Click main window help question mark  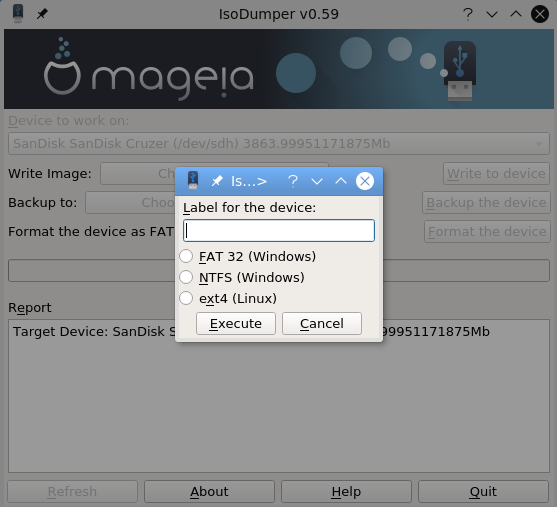point(468,14)
